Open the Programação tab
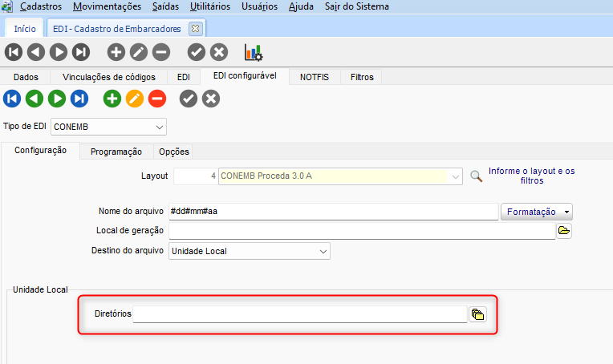Screen dimensions: 613x364 tap(116, 152)
